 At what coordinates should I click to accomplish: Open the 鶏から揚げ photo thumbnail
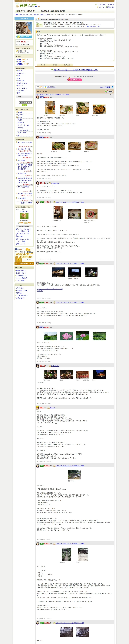(99, 109)
